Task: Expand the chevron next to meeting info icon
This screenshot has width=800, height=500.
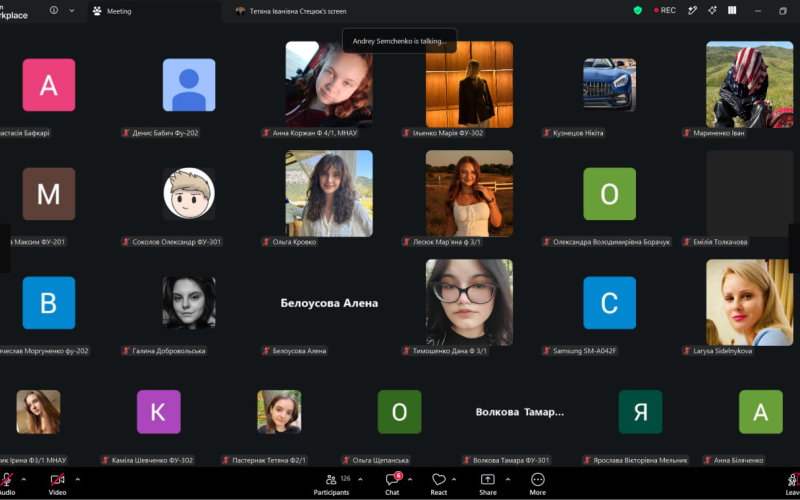Action: tap(71, 11)
